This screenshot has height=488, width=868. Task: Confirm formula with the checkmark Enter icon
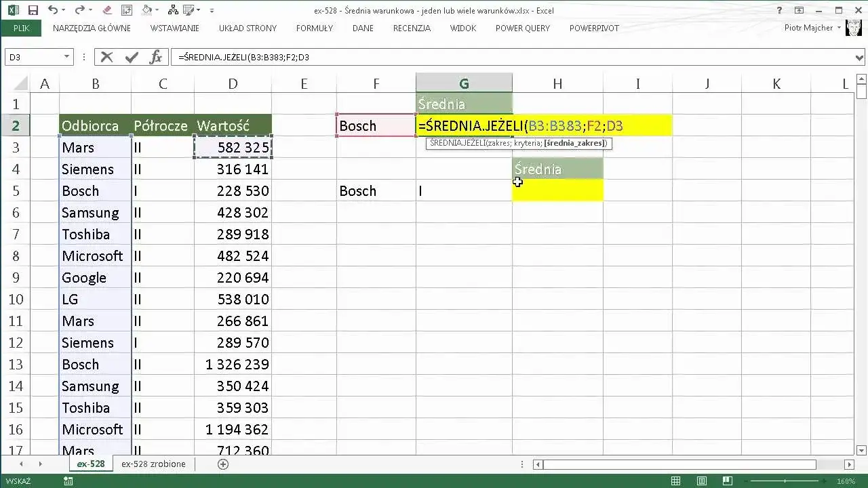pyautogui.click(x=132, y=58)
